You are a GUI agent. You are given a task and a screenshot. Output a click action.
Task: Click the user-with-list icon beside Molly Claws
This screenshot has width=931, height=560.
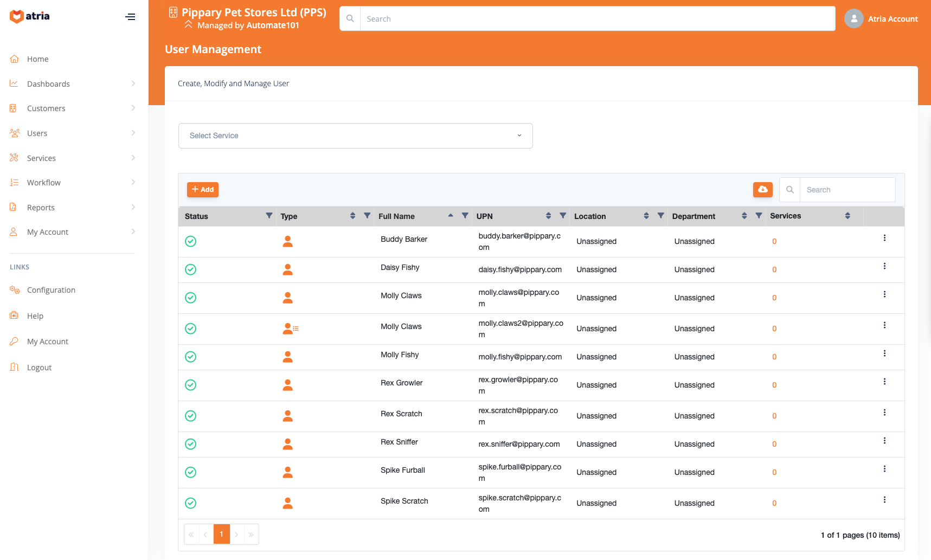click(x=290, y=329)
